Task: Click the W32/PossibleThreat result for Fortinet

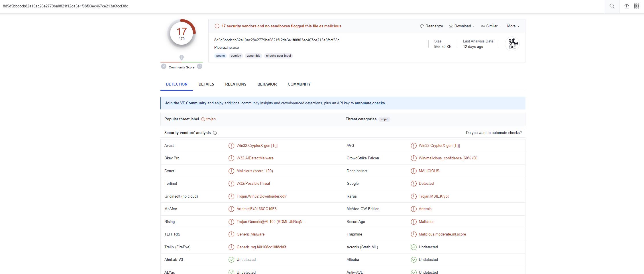Action: [253, 184]
